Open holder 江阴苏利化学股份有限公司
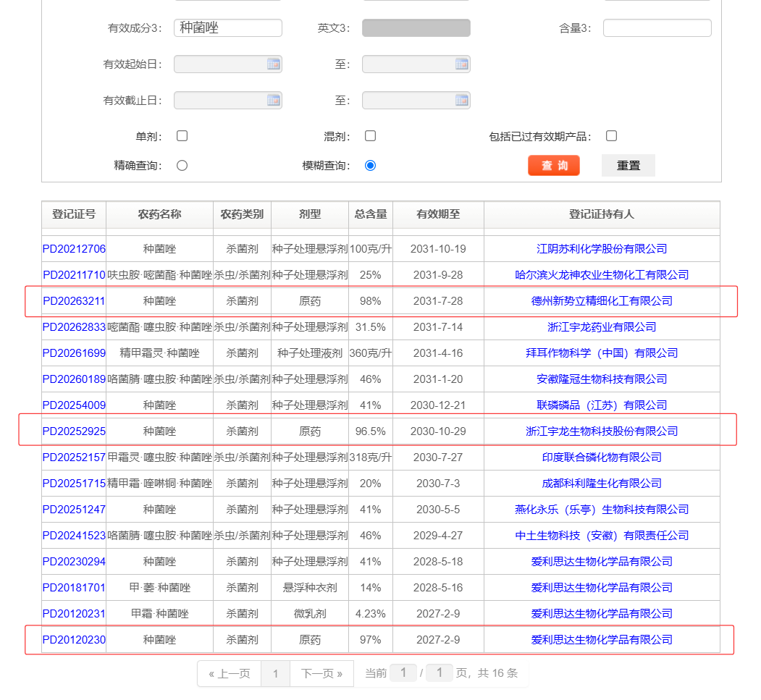Screen dimensions: 761x700 (602, 249)
